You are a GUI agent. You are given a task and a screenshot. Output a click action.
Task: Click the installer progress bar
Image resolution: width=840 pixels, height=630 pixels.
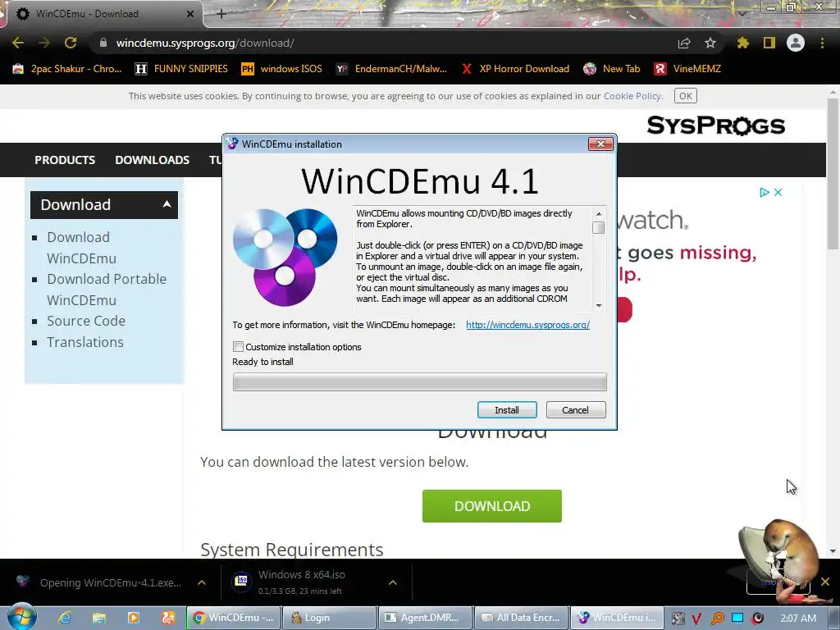[x=419, y=382]
